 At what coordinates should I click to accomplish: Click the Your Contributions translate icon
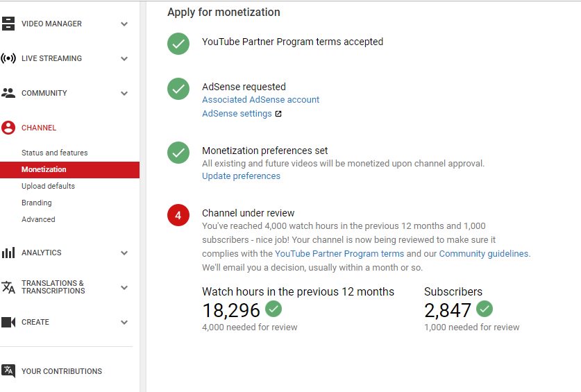click(x=8, y=371)
